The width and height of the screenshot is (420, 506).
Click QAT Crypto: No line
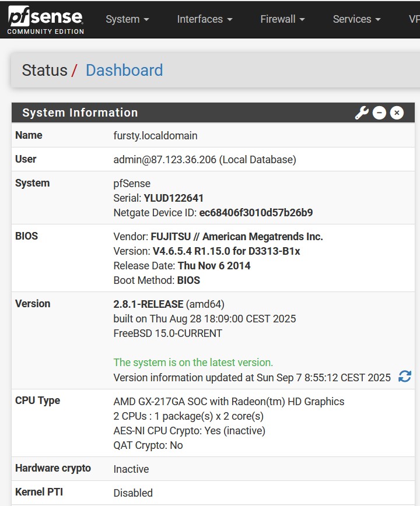[148, 445]
